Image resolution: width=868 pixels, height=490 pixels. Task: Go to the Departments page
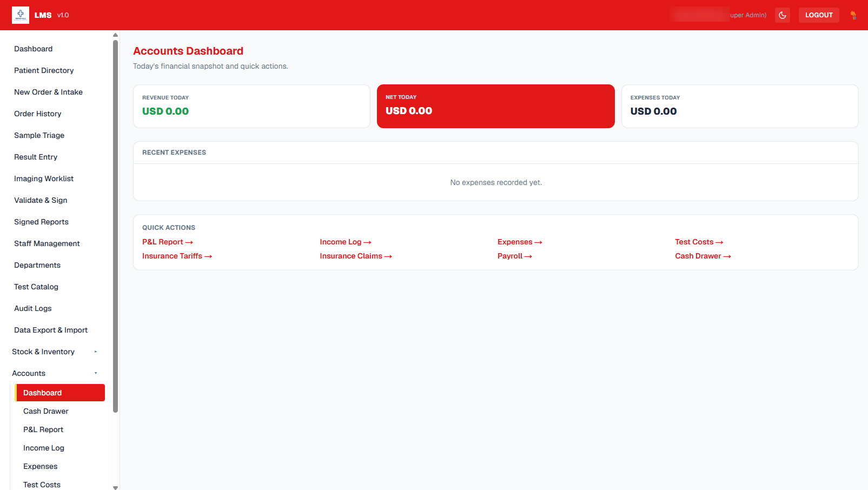[37, 265]
